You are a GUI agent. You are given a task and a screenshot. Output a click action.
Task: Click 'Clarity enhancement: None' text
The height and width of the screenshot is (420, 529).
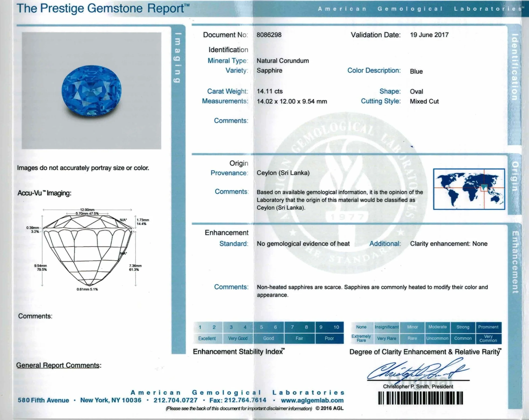[x=449, y=244]
